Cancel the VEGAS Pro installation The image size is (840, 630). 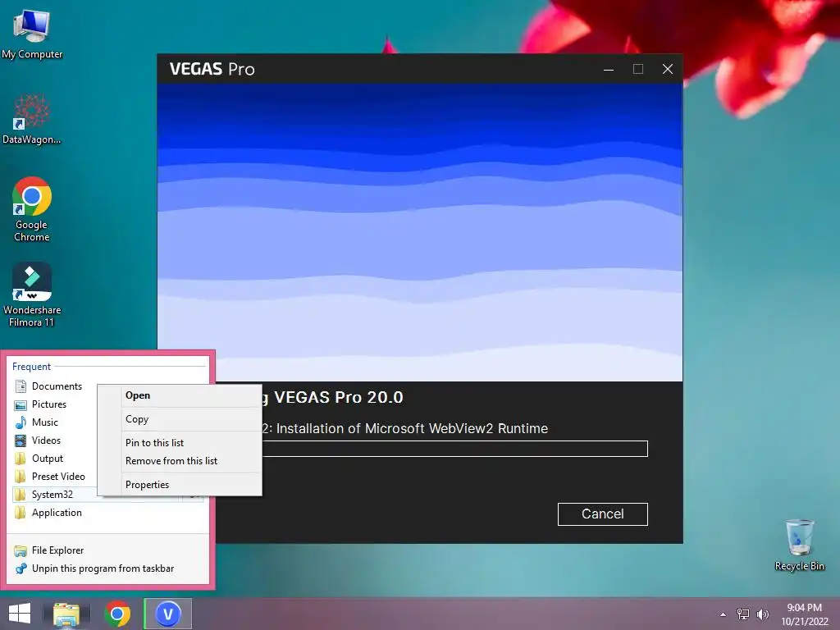pos(603,514)
